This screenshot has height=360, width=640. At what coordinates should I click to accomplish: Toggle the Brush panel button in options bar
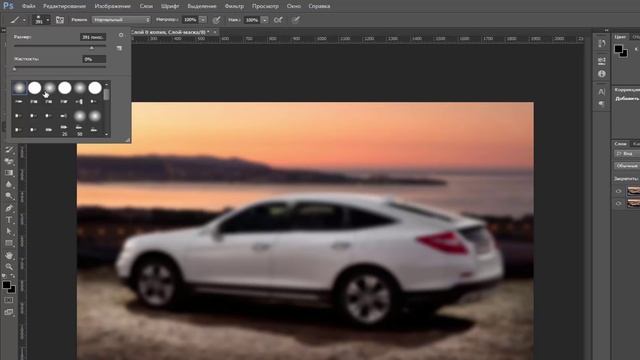tap(60, 20)
